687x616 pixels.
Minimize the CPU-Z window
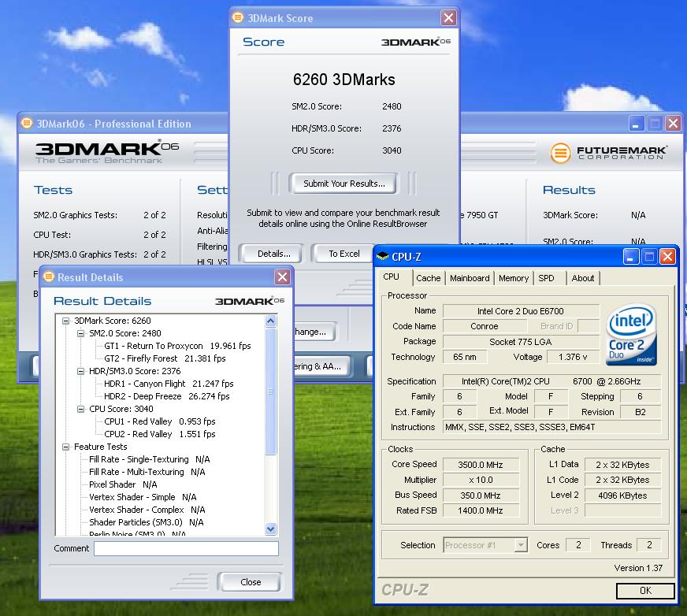pyautogui.click(x=631, y=257)
